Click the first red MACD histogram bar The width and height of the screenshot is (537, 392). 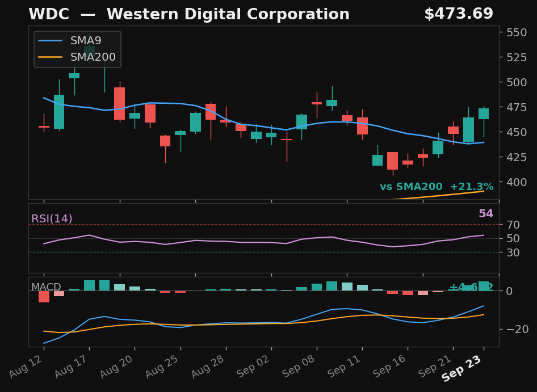[x=44, y=297]
